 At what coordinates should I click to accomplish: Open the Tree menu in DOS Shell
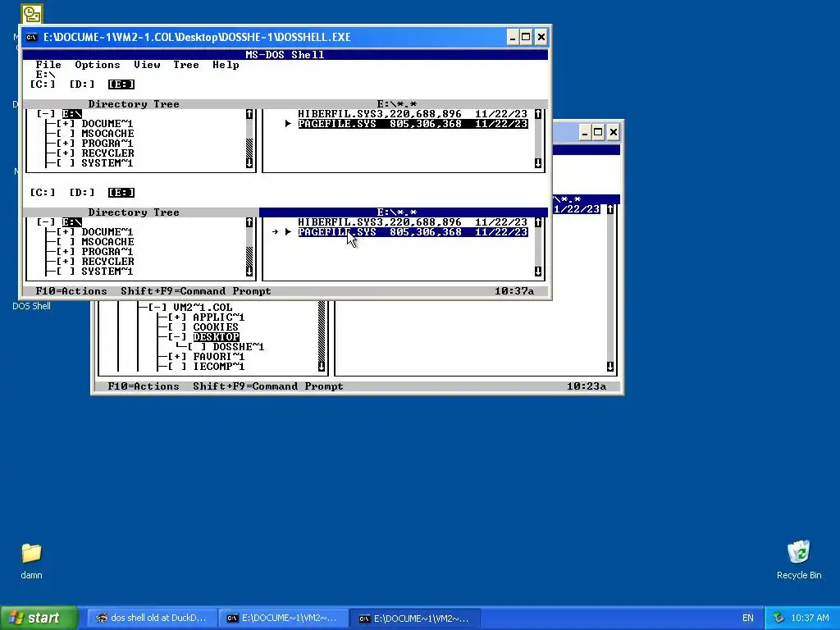coord(186,65)
